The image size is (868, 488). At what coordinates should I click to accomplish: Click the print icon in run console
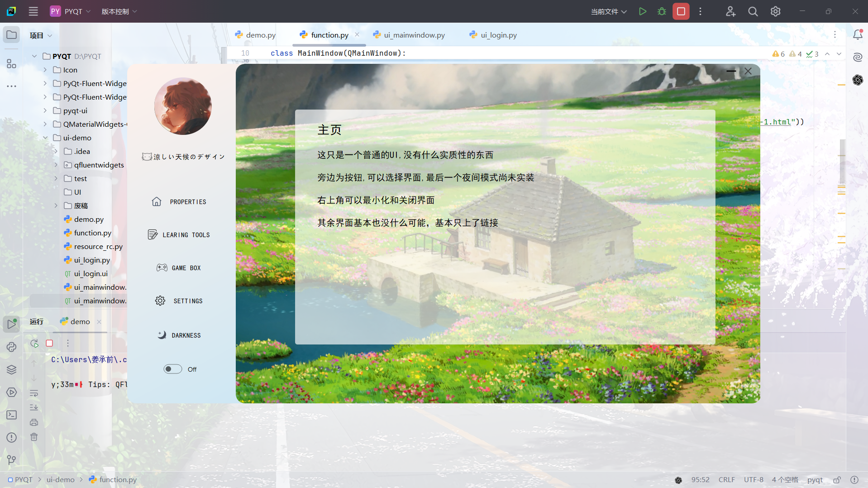tap(34, 422)
